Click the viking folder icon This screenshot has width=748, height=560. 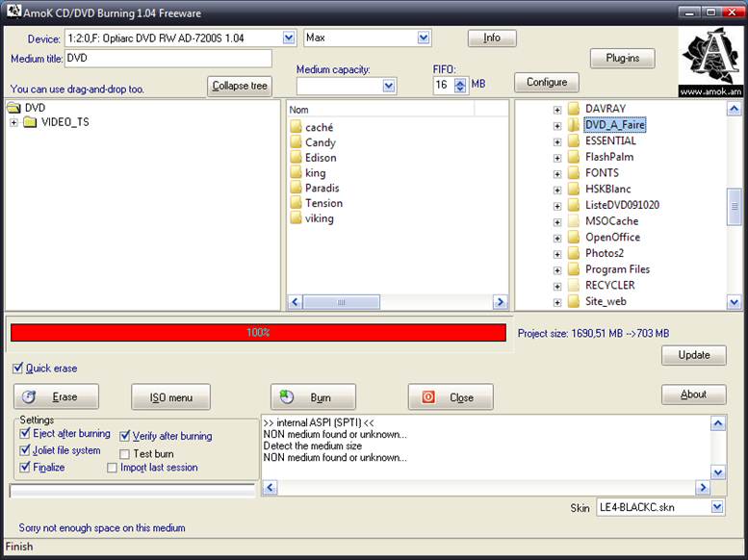pyautogui.click(x=296, y=218)
